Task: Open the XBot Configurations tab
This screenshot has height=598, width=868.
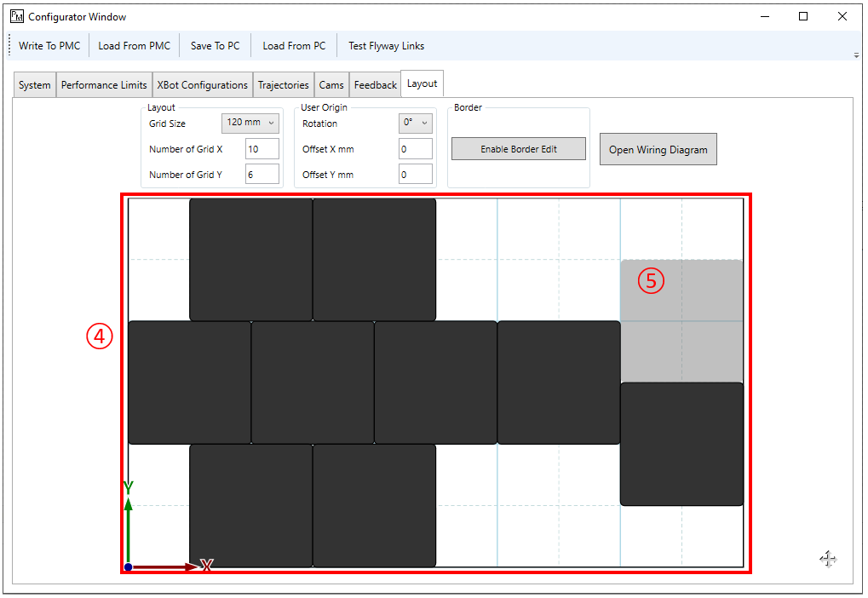Action: click(x=202, y=84)
